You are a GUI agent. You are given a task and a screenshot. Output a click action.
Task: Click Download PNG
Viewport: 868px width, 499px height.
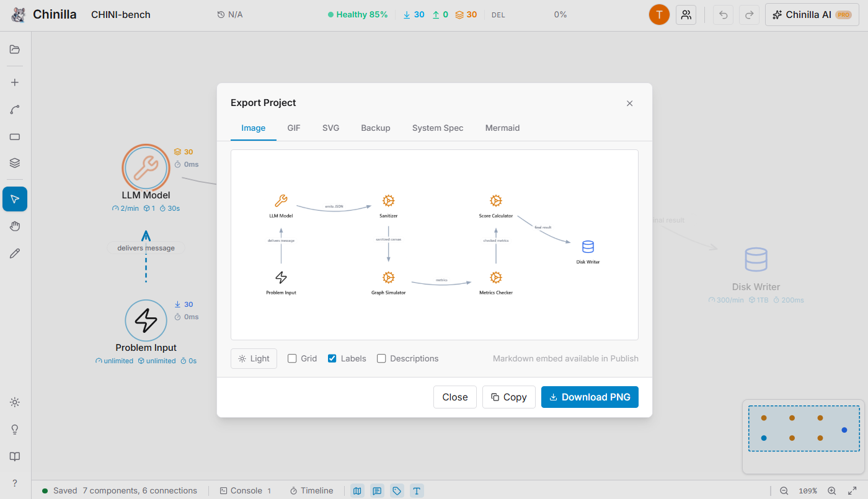pyautogui.click(x=590, y=397)
